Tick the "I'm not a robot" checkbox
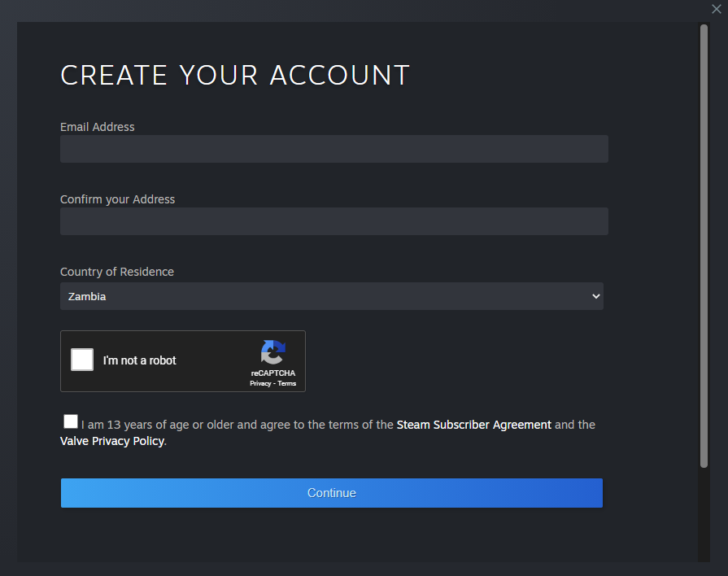Image resolution: width=728 pixels, height=576 pixels. [82, 360]
